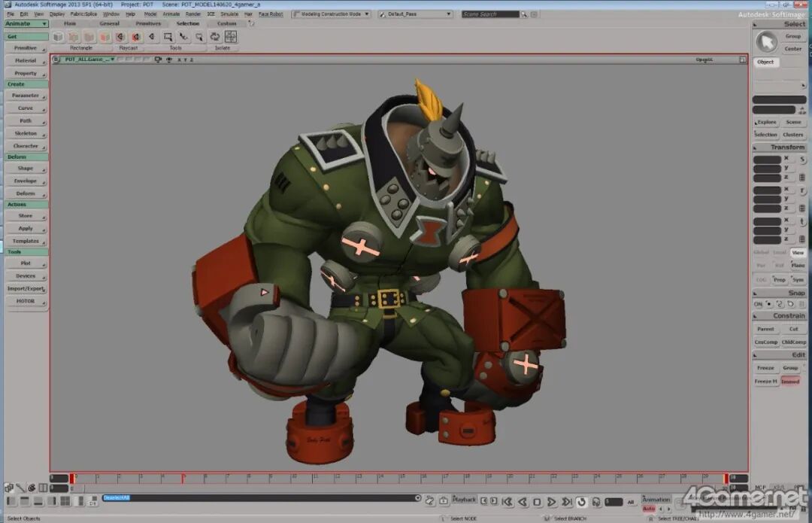The width and height of the screenshot is (812, 523).
Task: Stop animation playback
Action: tap(537, 502)
